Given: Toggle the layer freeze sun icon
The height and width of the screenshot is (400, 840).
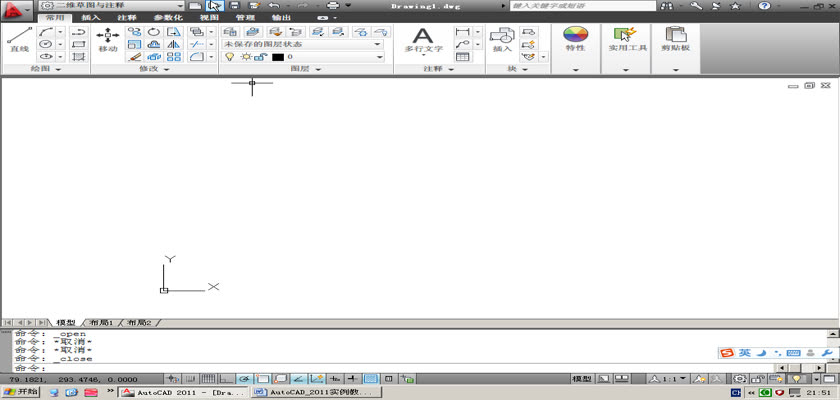Looking at the screenshot, I should click(244, 57).
